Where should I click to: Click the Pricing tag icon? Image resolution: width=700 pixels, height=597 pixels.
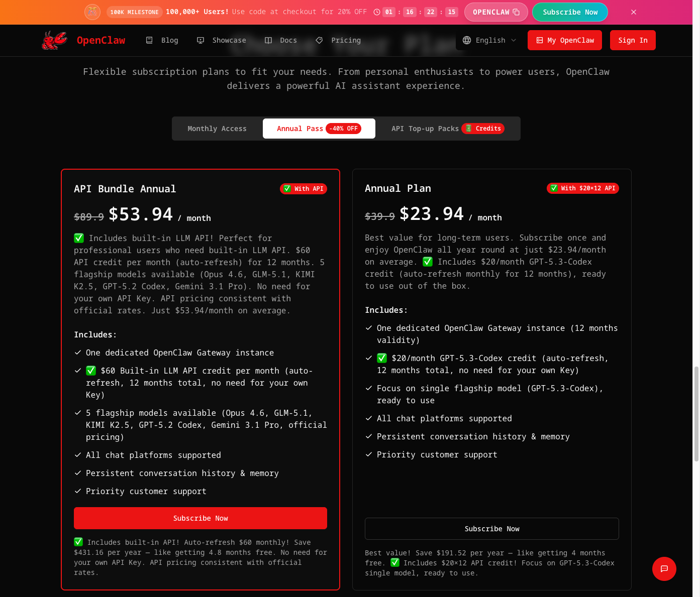tap(319, 40)
